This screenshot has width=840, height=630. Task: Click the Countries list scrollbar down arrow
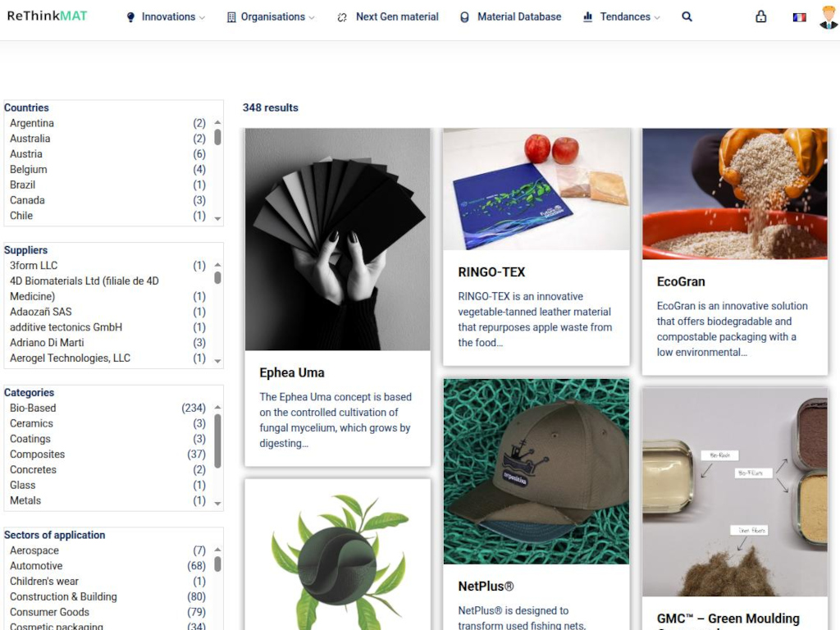[x=217, y=218]
